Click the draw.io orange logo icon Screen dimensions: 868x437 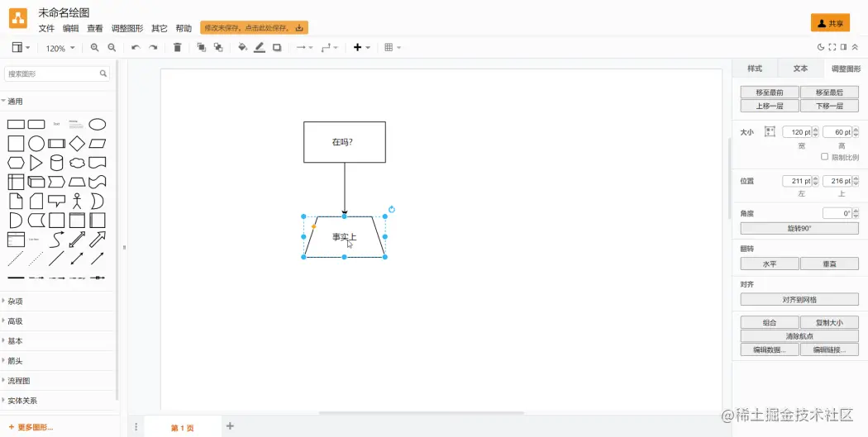coord(17,20)
